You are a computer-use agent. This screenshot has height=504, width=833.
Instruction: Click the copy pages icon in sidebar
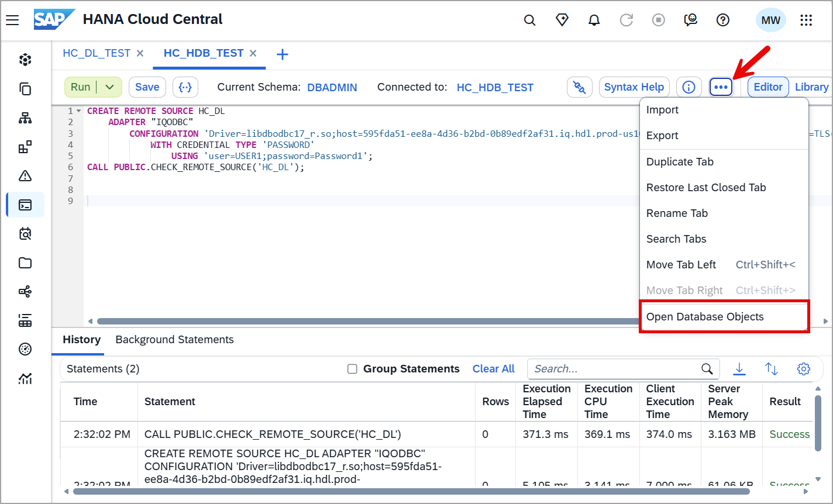click(x=25, y=89)
